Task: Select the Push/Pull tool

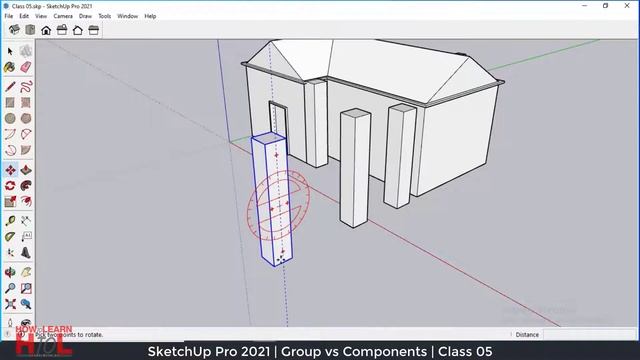Action: [x=26, y=170]
